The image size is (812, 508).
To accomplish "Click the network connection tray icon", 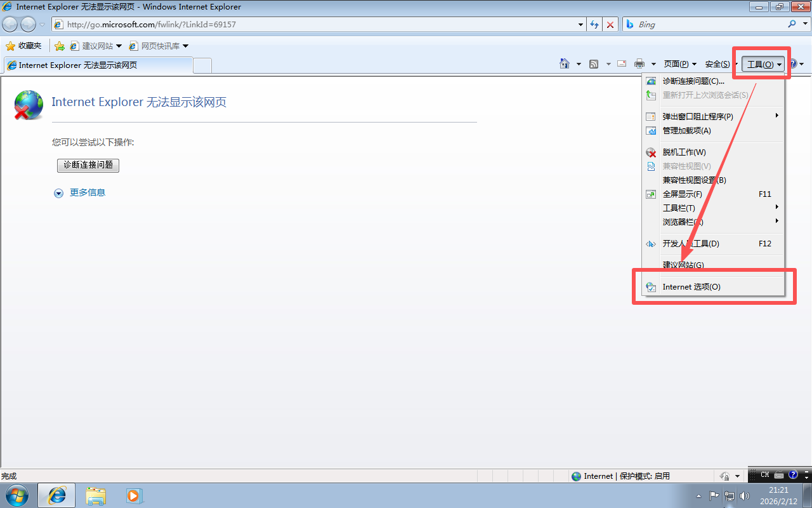I will [x=730, y=496].
